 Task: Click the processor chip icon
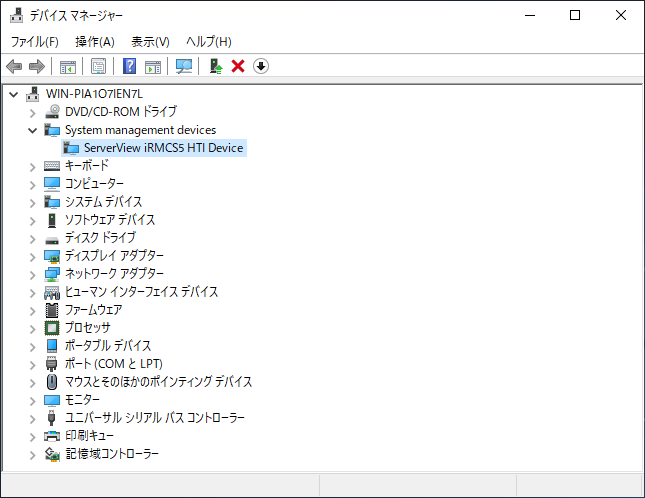[52, 328]
